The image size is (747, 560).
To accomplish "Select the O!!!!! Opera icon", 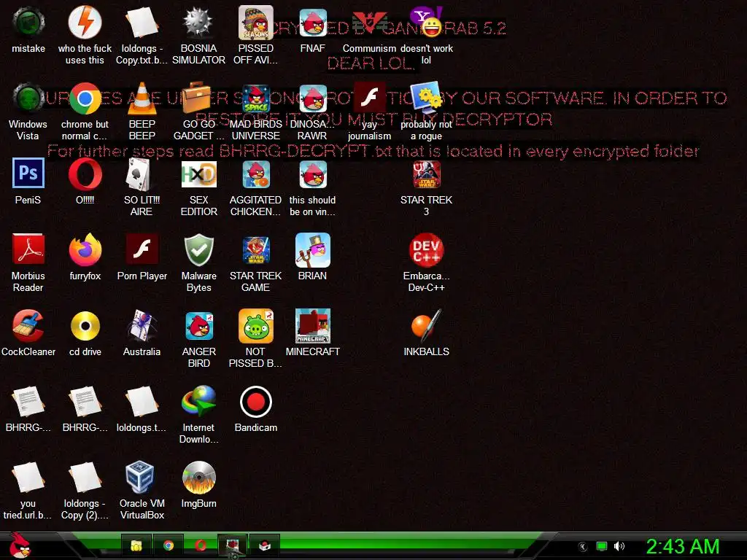I will point(85,174).
